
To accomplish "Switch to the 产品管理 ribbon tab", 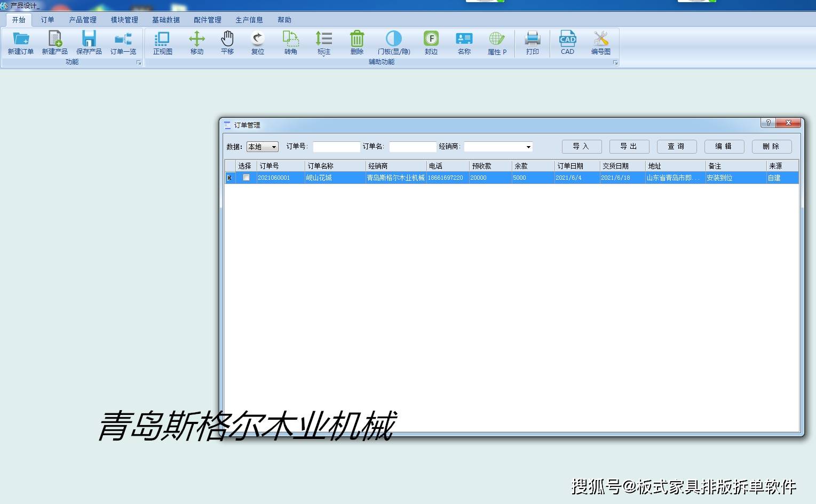I will pos(83,20).
